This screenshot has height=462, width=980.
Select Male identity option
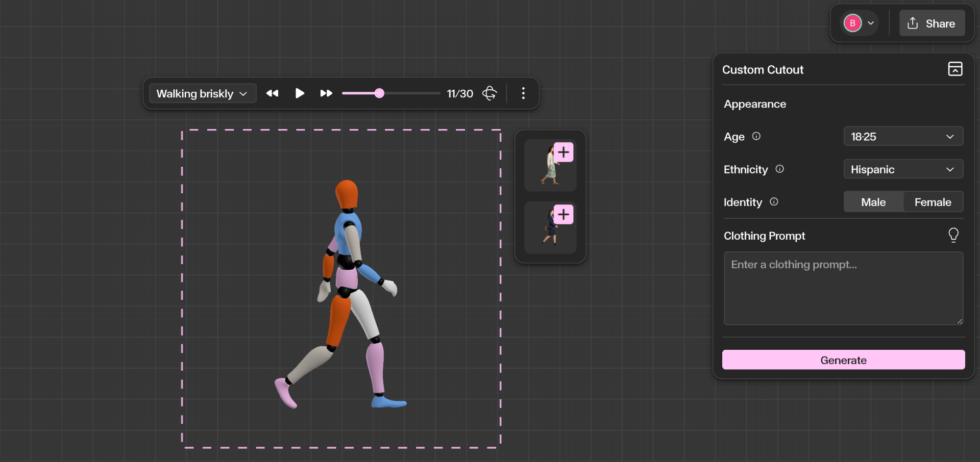[x=873, y=202]
